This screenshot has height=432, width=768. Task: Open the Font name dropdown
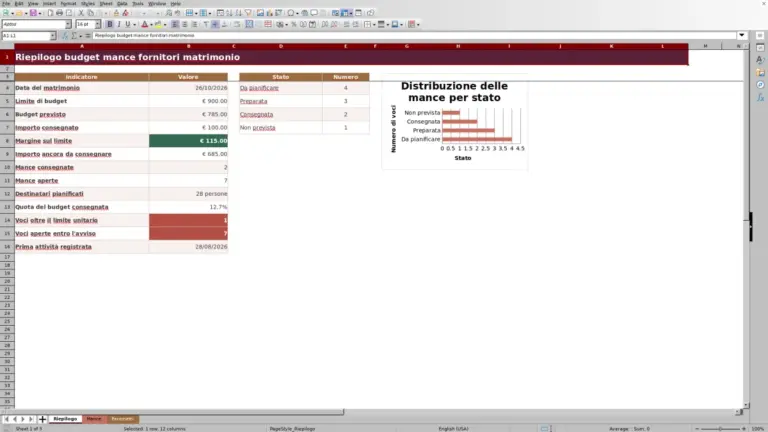coord(68,24)
